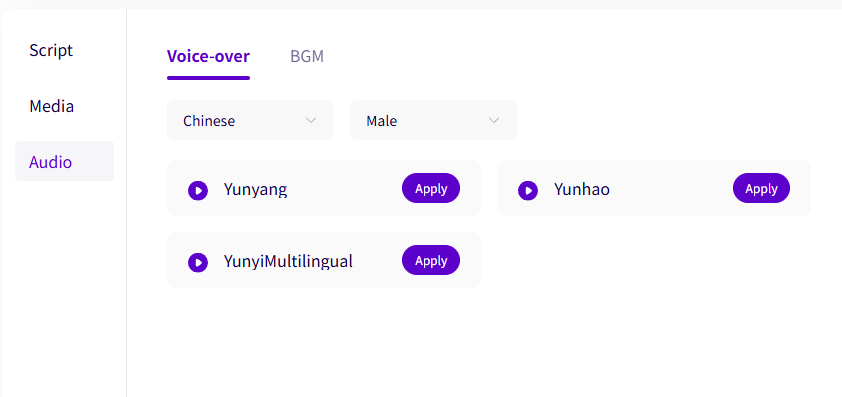
Task: Go to the Media sidebar section
Action: click(52, 106)
